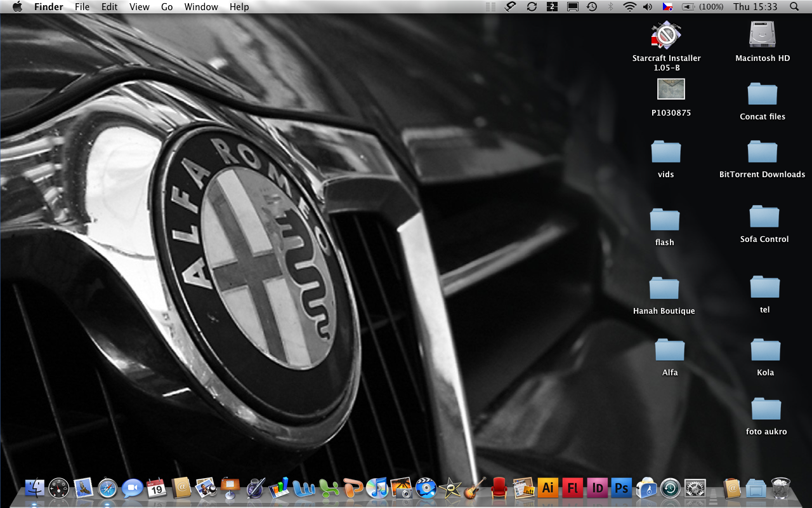812x508 pixels.
Task: Start Adobe InDesign from the Dock
Action: tap(597, 488)
